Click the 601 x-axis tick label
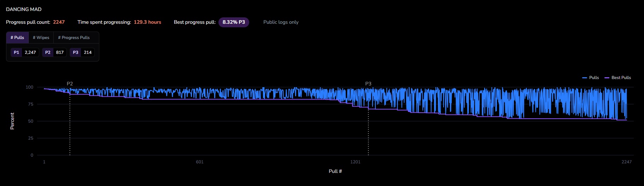Viewport: 644px width, 186px height. pyautogui.click(x=200, y=162)
